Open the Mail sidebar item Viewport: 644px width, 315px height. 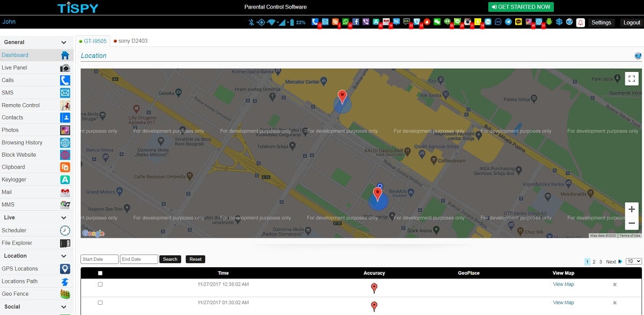pos(36,192)
